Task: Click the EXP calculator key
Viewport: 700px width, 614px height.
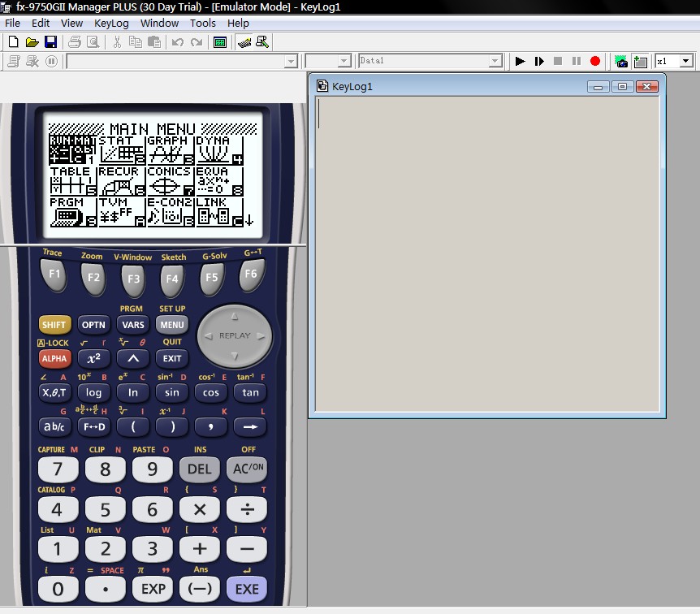Action: click(x=153, y=589)
